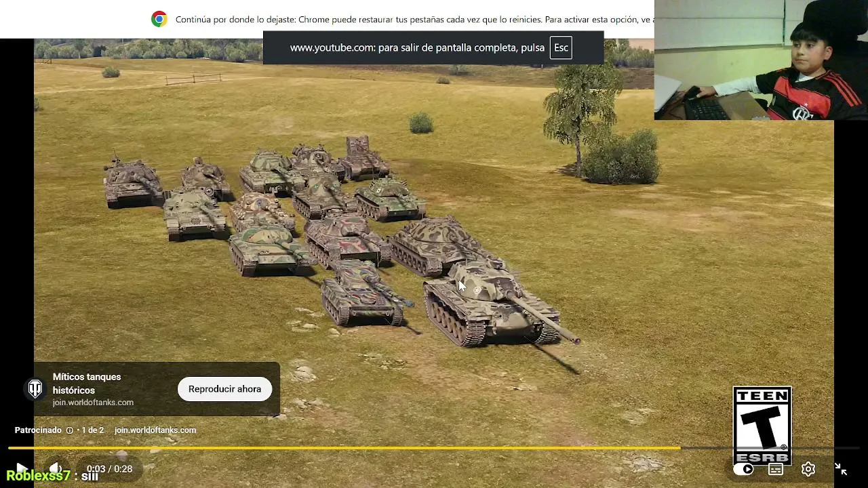Click the 0:03 / 0:28 time display
The height and width of the screenshot is (488, 868).
click(x=109, y=469)
